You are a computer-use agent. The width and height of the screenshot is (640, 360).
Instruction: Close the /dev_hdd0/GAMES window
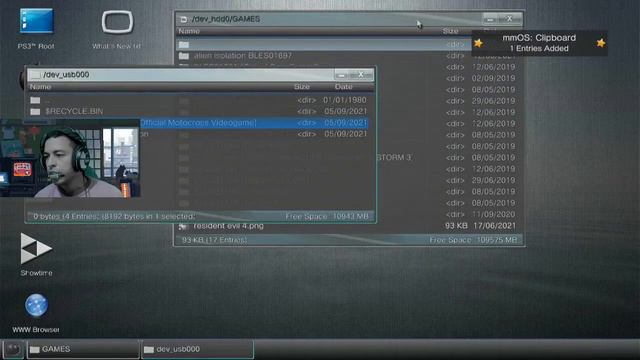tap(509, 19)
